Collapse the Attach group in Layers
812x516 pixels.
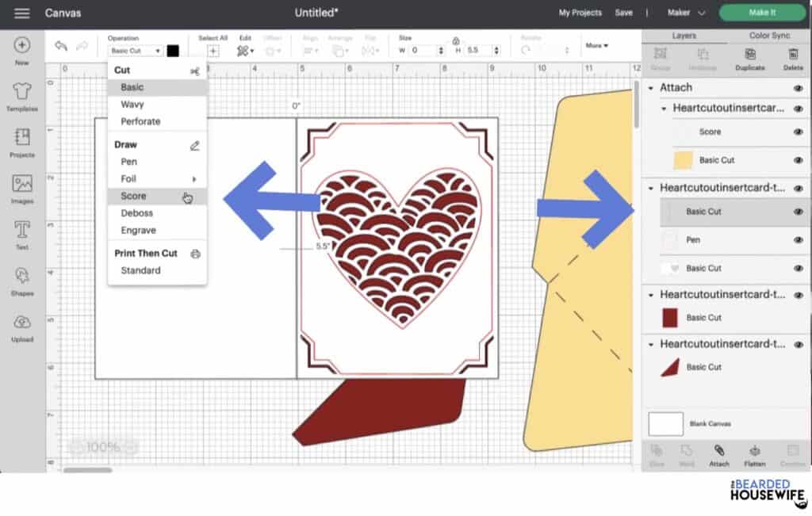coord(651,87)
